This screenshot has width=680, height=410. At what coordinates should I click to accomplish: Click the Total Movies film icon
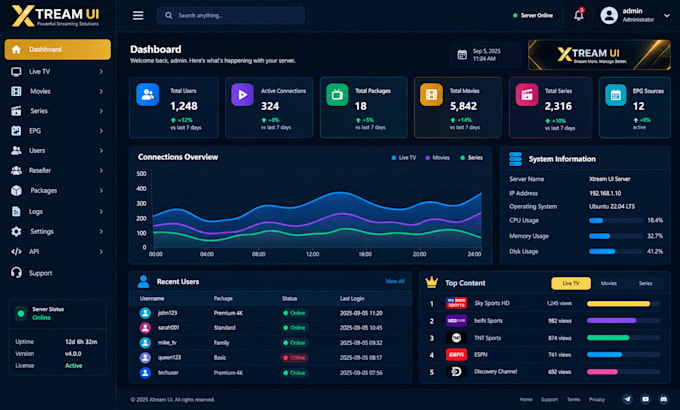pos(431,95)
